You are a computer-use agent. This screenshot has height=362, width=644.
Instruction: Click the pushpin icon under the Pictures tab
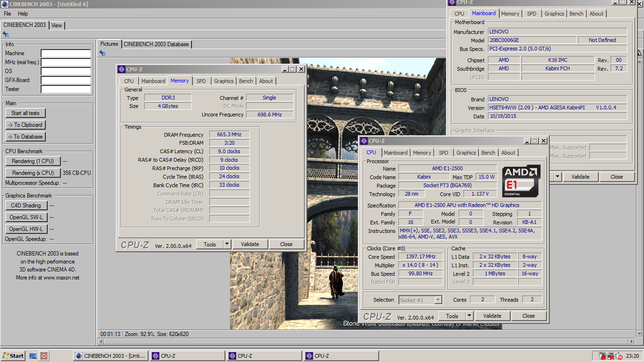[x=102, y=53]
